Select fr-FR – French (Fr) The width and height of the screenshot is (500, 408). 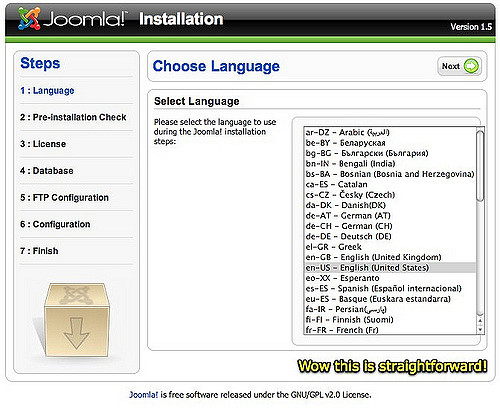click(390, 330)
